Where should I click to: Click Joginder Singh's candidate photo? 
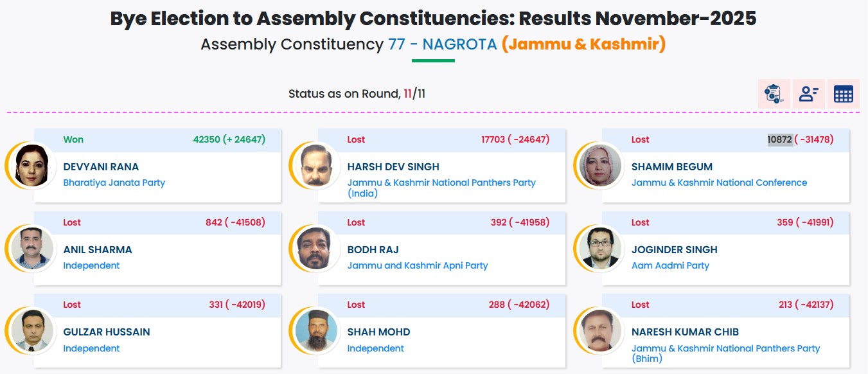click(x=599, y=249)
